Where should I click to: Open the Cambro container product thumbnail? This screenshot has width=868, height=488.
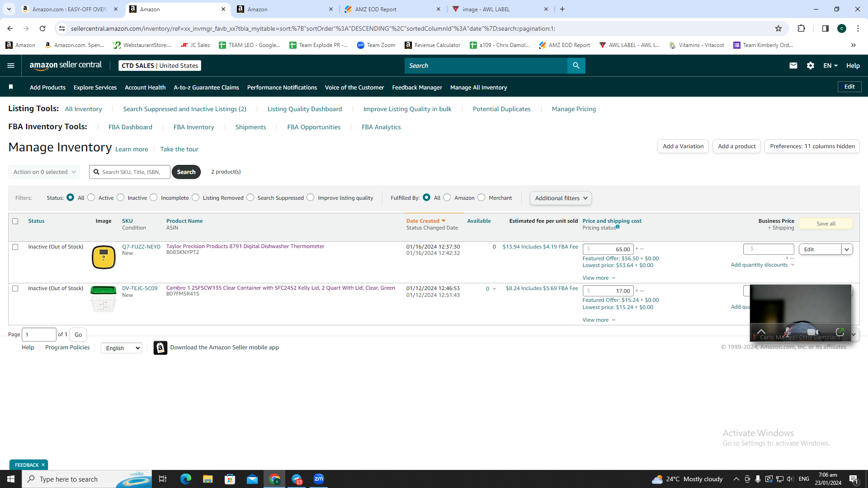104,299
